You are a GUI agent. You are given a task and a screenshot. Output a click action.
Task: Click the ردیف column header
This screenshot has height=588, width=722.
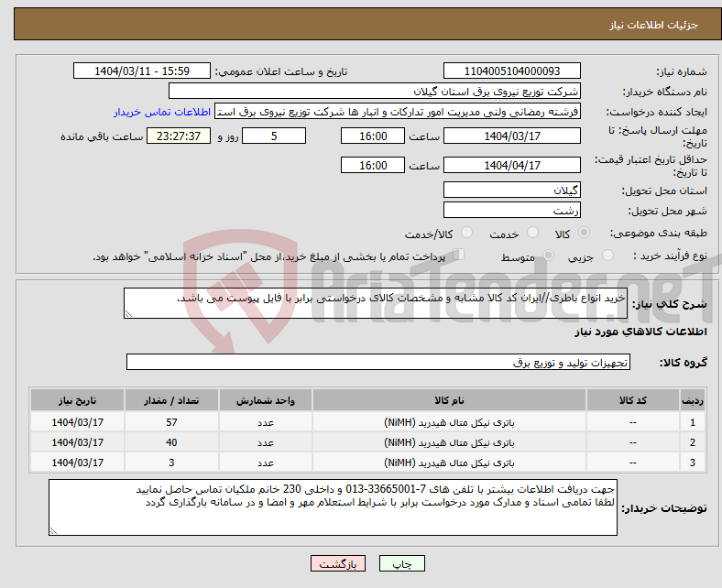click(693, 400)
